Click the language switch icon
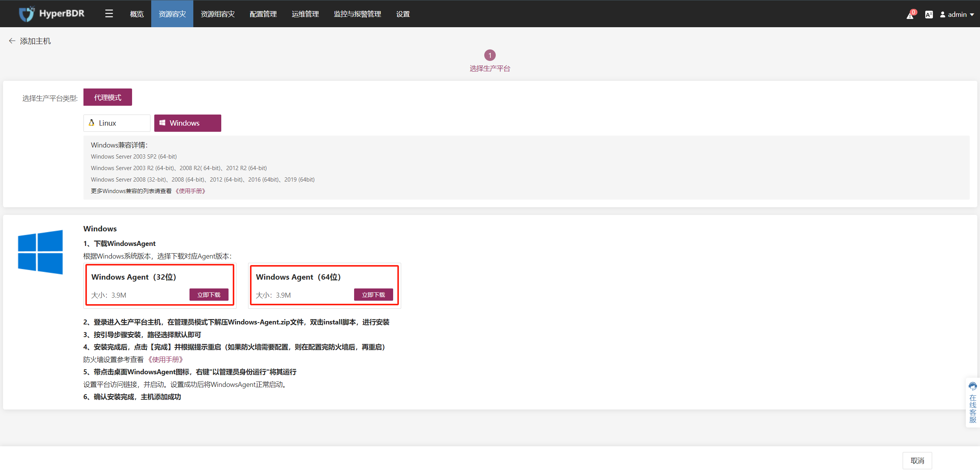980x475 pixels. [929, 15]
